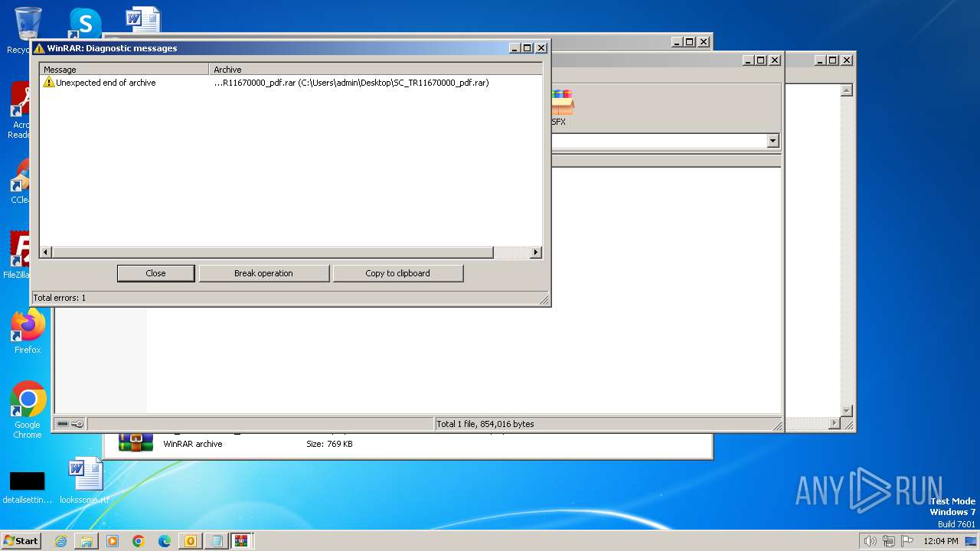
Task: Close the Diagnostic messages dialog with X
Action: [541, 48]
